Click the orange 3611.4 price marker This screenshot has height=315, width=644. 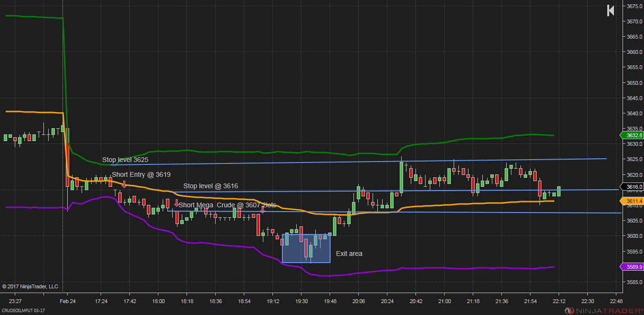click(x=631, y=201)
